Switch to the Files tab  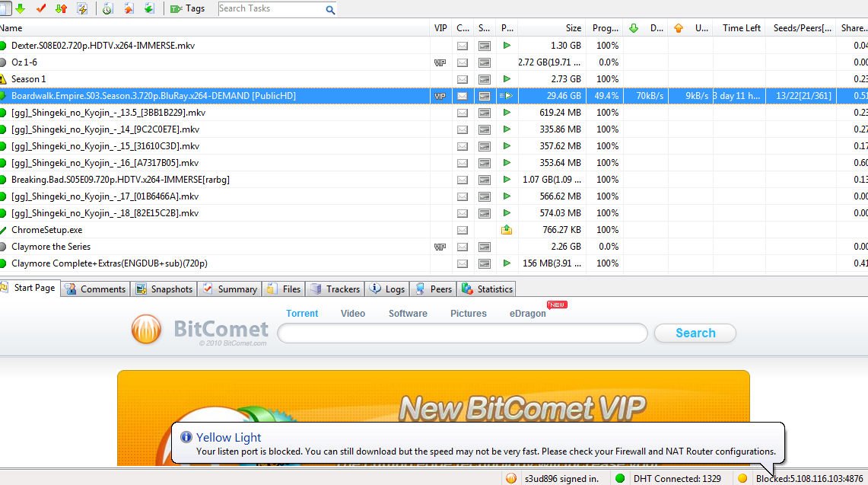[284, 289]
